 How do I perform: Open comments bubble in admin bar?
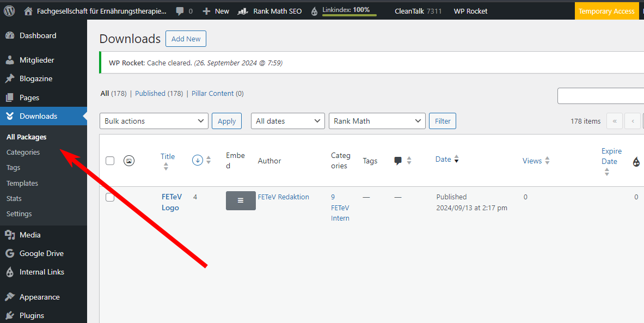click(180, 11)
